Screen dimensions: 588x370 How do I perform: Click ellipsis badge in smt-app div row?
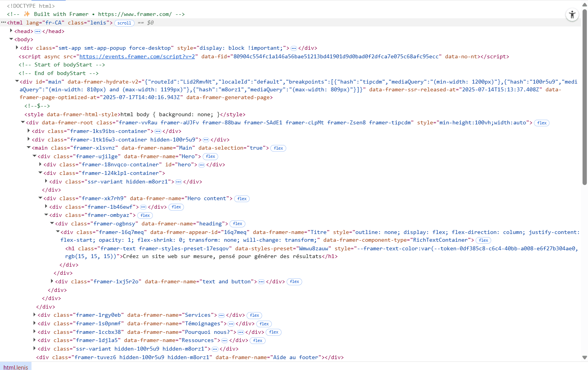click(294, 48)
